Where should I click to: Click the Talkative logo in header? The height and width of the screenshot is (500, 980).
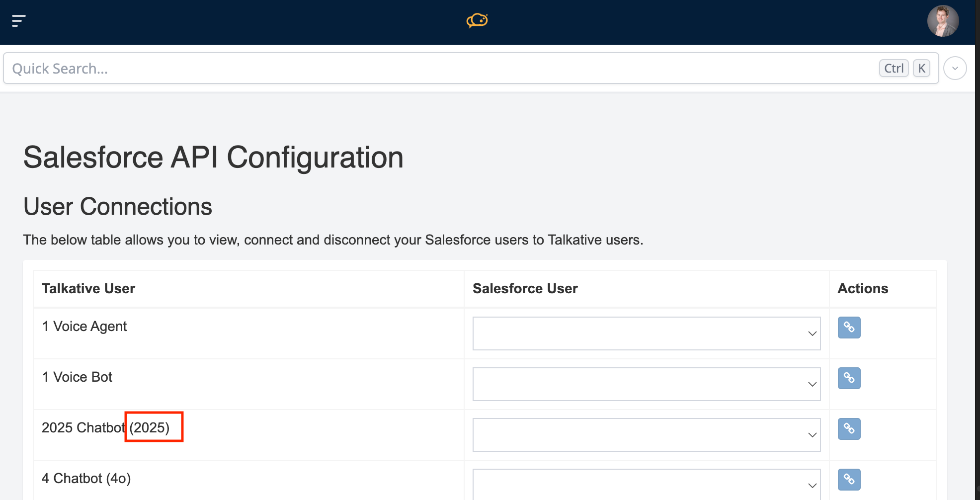(477, 20)
